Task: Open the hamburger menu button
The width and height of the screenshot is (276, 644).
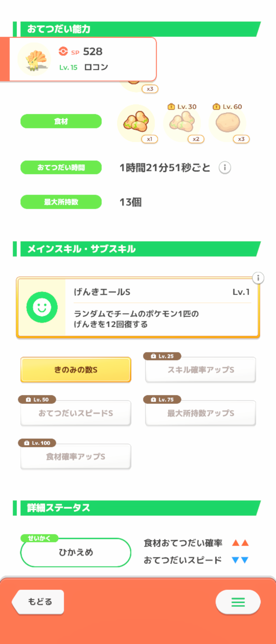Action: (x=238, y=602)
